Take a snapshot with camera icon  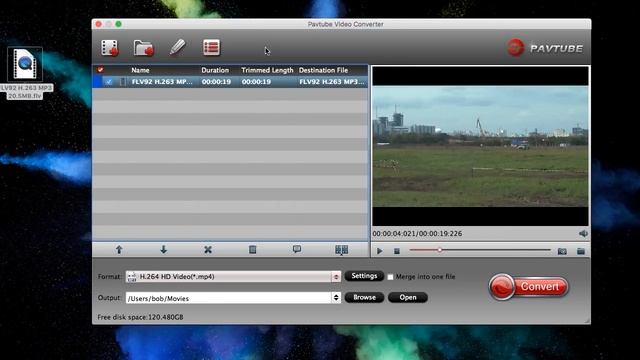(562, 251)
